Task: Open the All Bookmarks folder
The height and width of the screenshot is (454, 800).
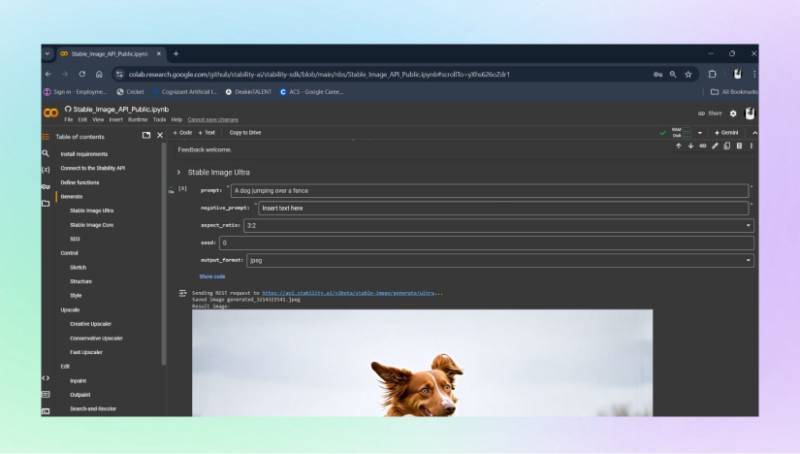Action: tap(734, 92)
